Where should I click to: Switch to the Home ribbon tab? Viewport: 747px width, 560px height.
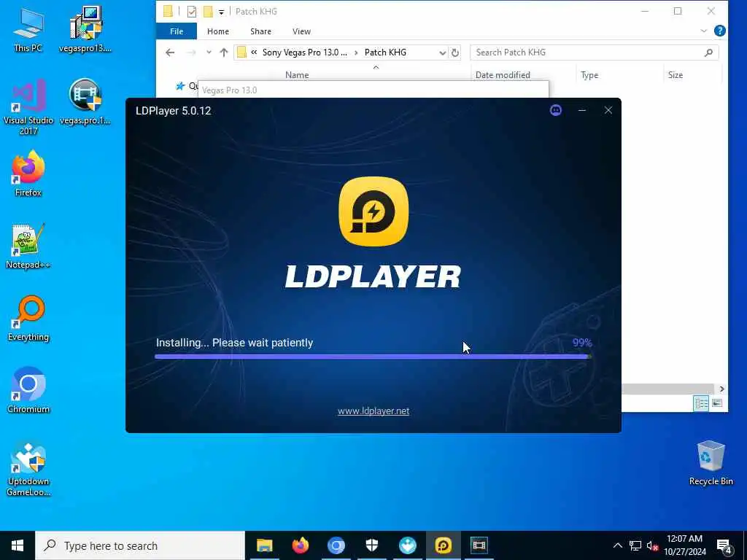click(x=217, y=31)
